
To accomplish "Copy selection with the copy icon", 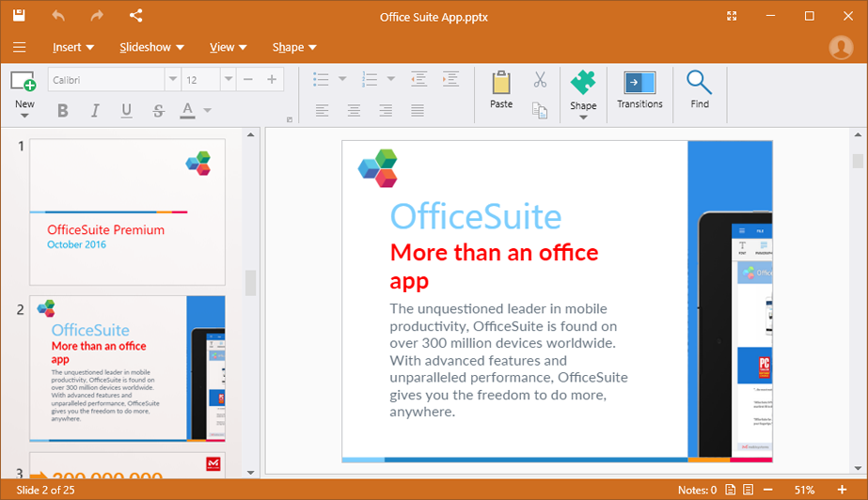I will click(x=541, y=111).
